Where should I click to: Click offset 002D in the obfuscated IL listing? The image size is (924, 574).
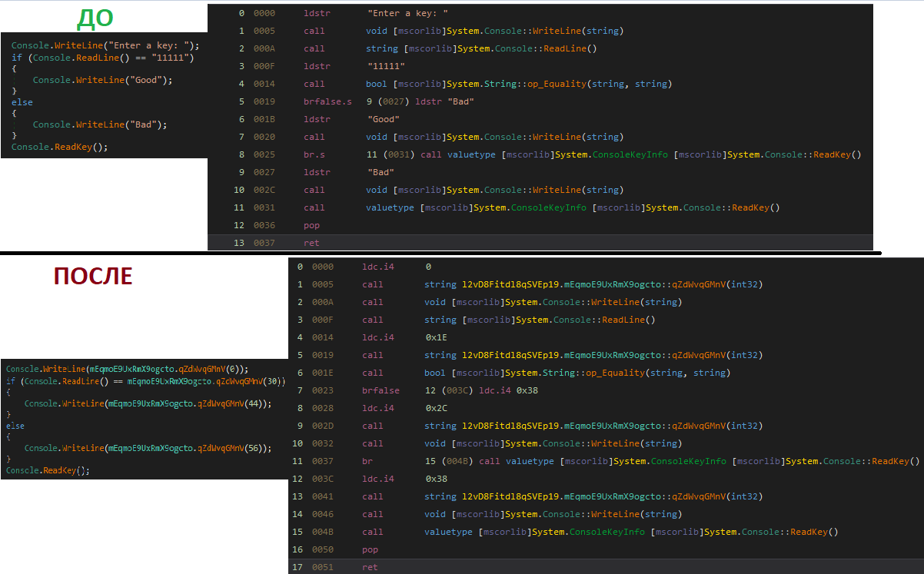point(323,426)
